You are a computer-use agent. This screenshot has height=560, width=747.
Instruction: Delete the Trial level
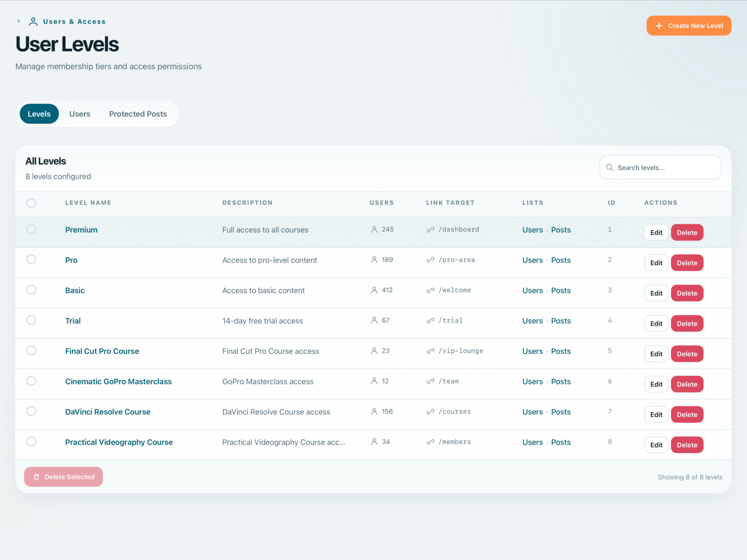(x=687, y=324)
